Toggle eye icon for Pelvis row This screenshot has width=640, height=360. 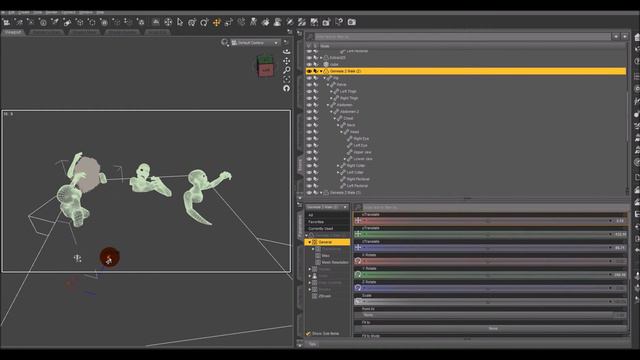[309, 84]
